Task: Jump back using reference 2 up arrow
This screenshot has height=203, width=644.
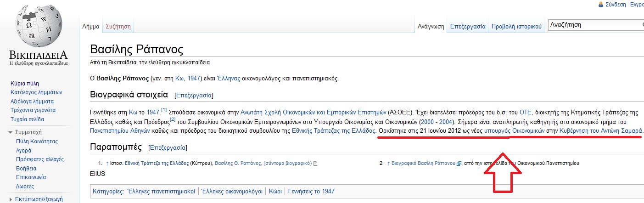Action: 388,163
